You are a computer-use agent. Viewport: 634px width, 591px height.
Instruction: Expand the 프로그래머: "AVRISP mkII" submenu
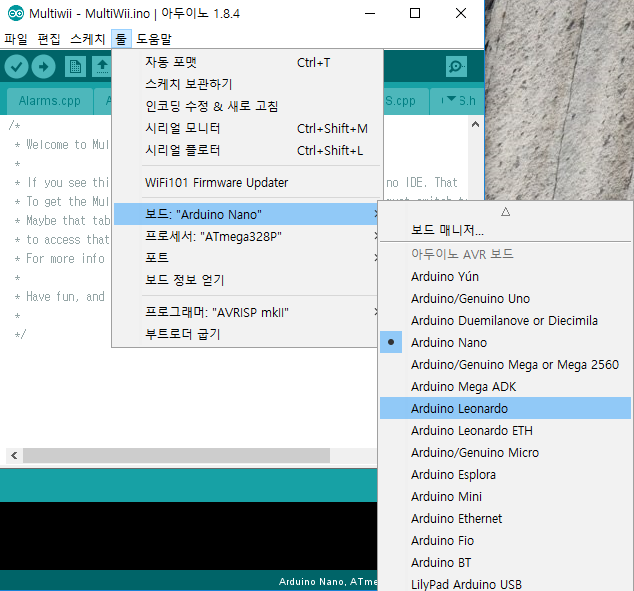(x=247, y=312)
